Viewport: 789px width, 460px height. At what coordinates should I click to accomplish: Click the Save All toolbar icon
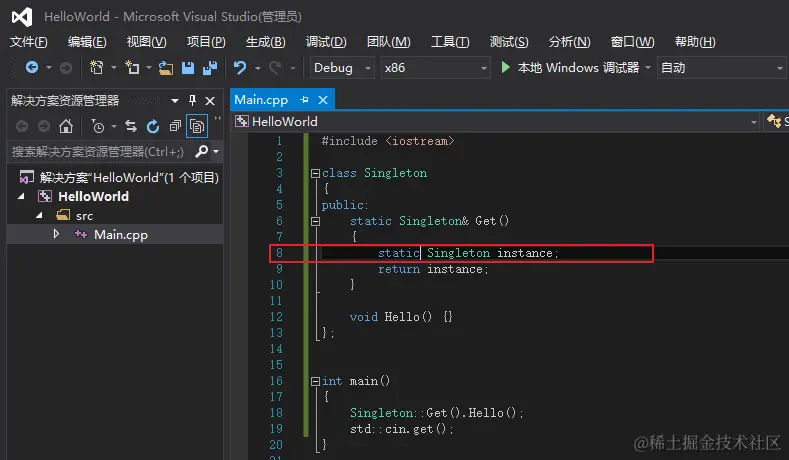(210, 67)
